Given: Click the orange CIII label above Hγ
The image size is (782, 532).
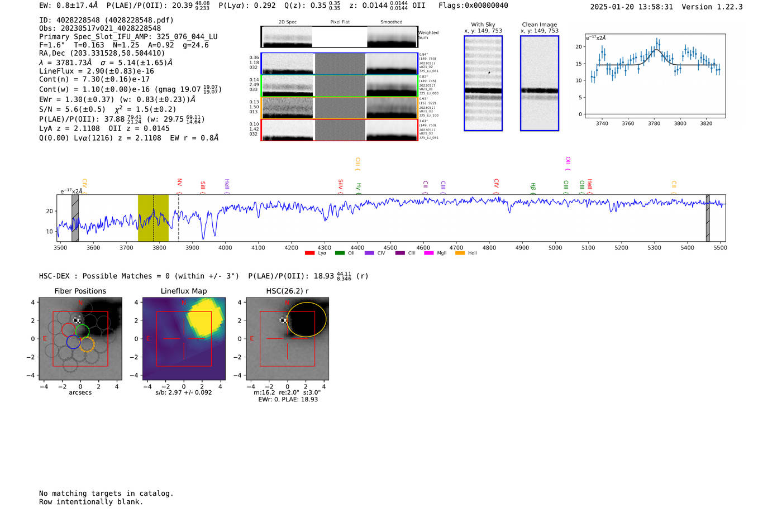Looking at the screenshot, I should tap(357, 164).
